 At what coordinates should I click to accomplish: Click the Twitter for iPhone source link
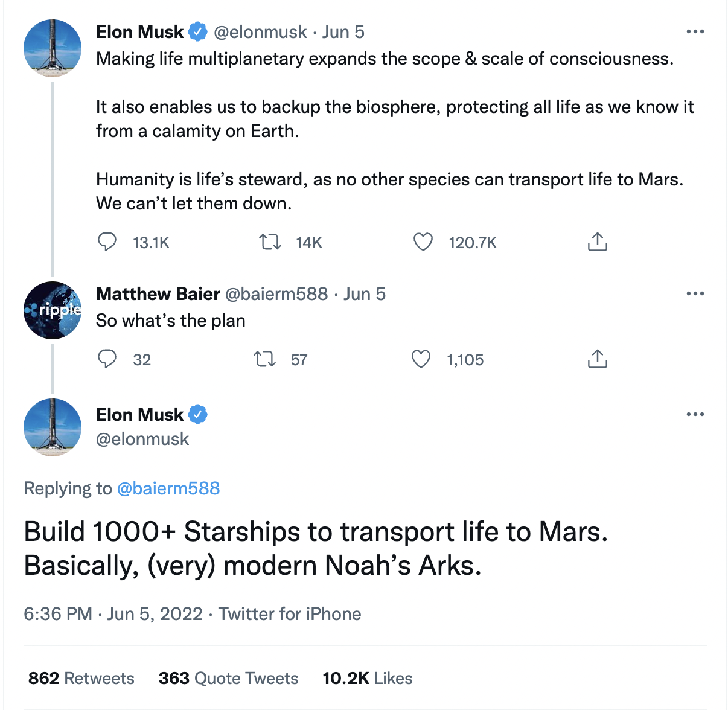[x=290, y=614]
